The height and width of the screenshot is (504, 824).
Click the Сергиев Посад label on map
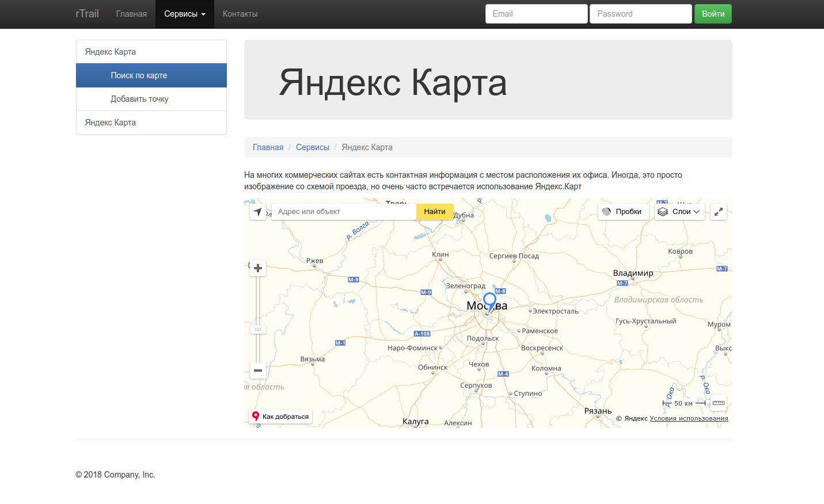point(514,256)
